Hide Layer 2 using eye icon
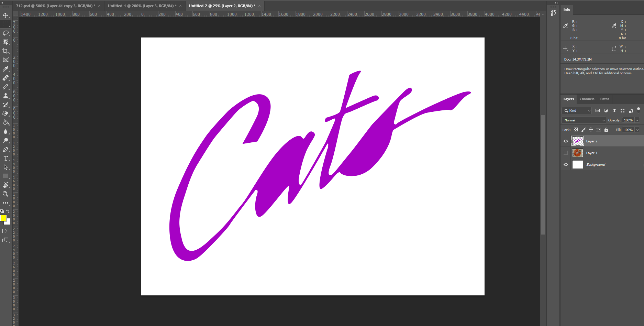 coord(566,141)
